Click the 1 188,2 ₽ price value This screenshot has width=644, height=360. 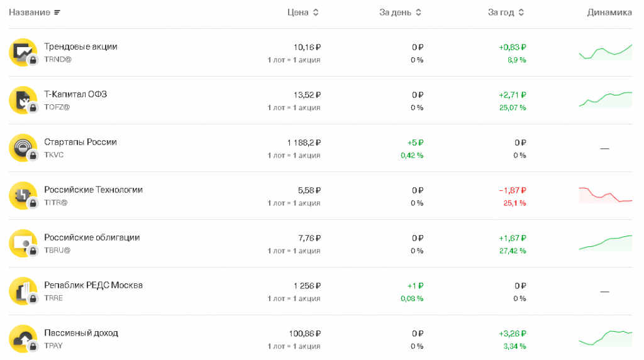(x=303, y=143)
